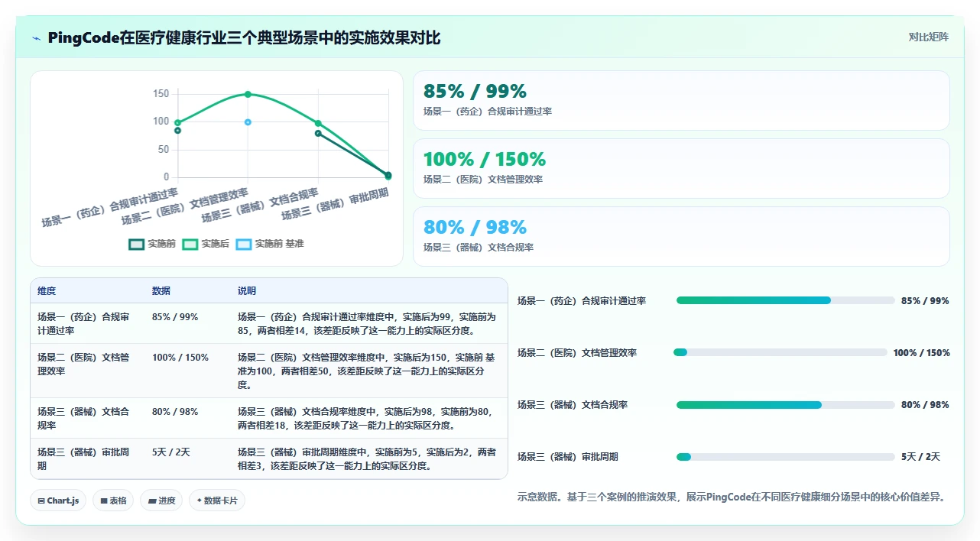Click the 说明 column header
This screenshot has width=980, height=541.
[247, 291]
